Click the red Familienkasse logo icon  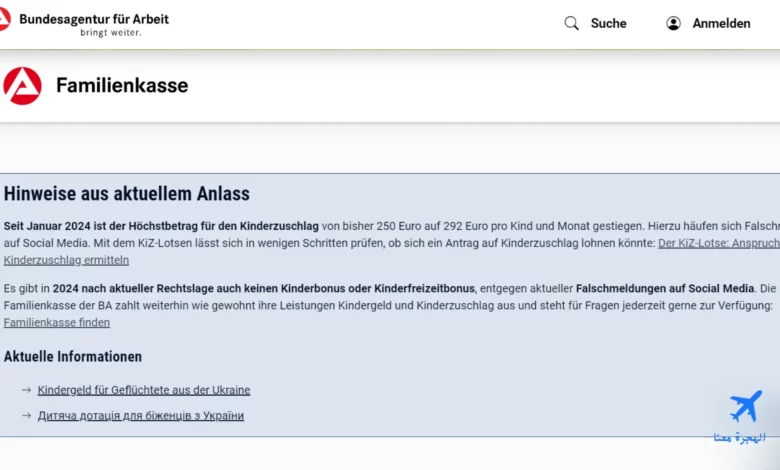pyautogui.click(x=22, y=86)
